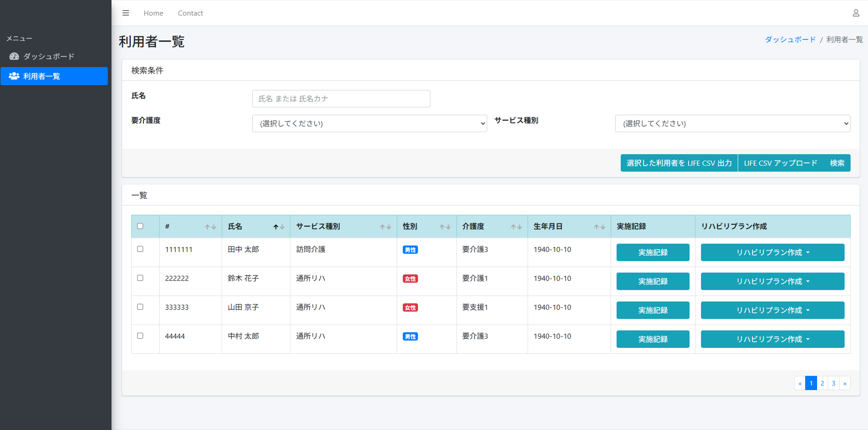Open Contact in the top navbar
This screenshot has height=430, width=868.
(x=190, y=13)
